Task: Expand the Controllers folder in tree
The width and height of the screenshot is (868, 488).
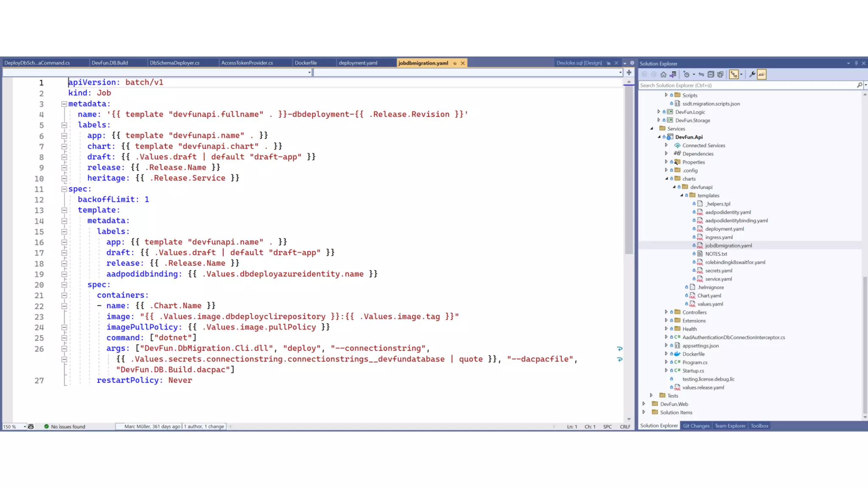Action: [x=666, y=312]
